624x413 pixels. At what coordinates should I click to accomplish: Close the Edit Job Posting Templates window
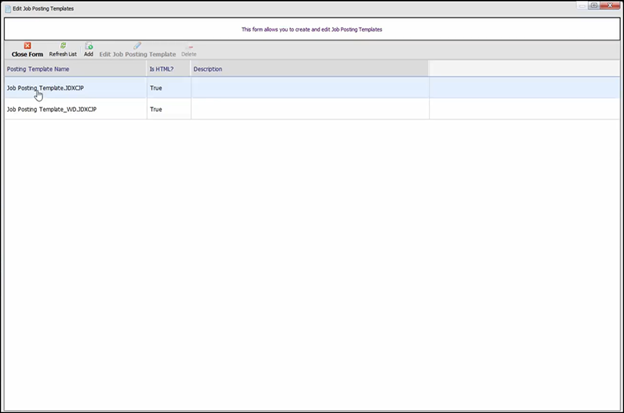click(x=609, y=6)
